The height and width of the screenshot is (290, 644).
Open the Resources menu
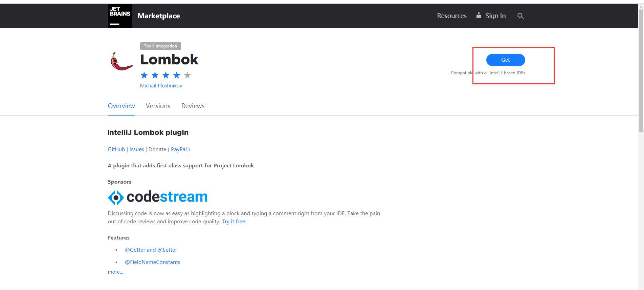[452, 16]
